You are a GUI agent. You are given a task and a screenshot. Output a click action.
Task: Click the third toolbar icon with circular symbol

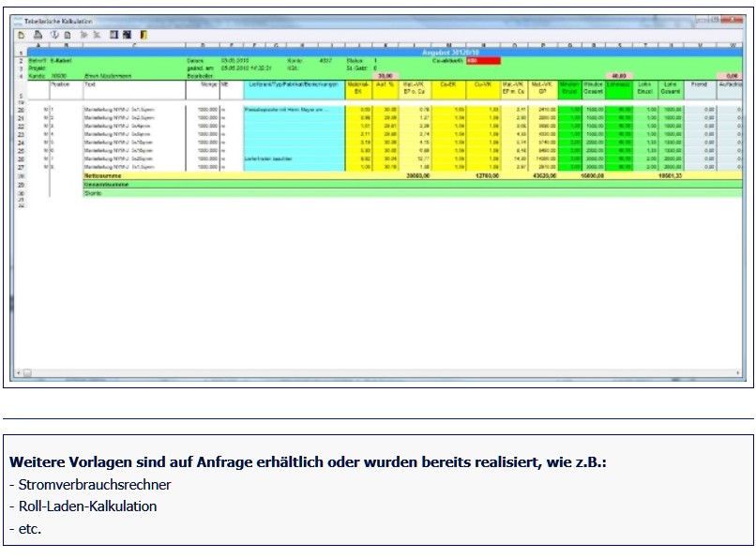(53, 35)
